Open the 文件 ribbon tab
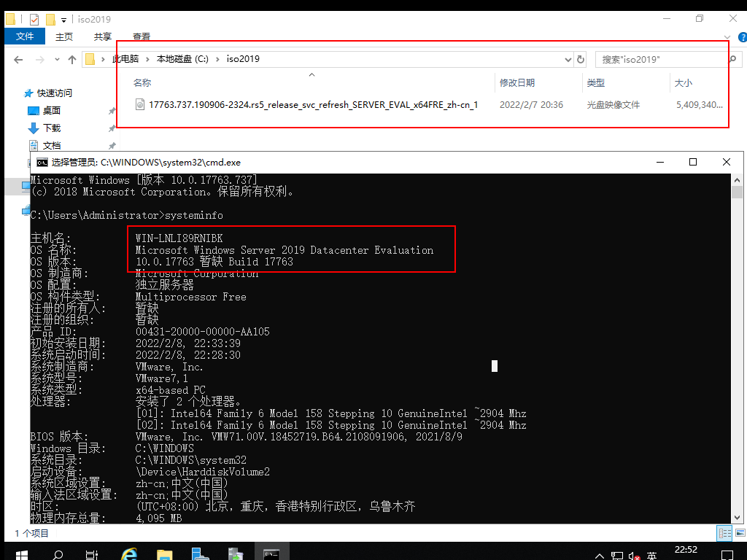Screen dimensions: 747x560 tap(25, 36)
